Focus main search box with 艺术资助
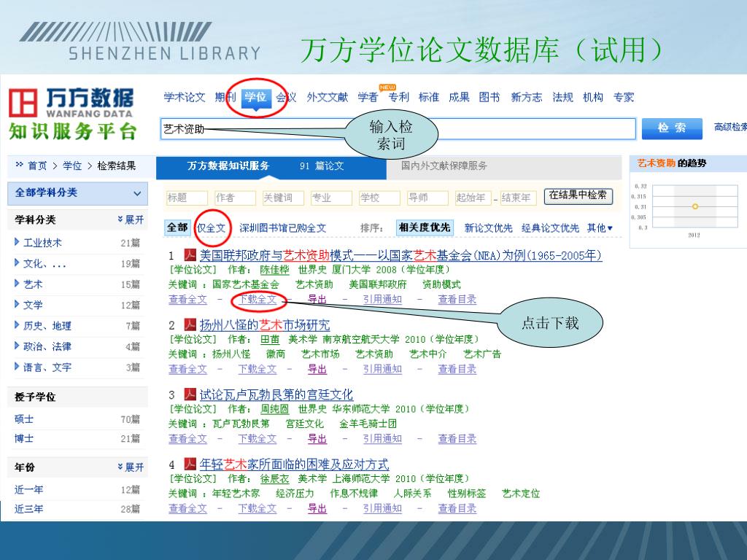Image resolution: width=747 pixels, height=560 pixels. coord(398,128)
